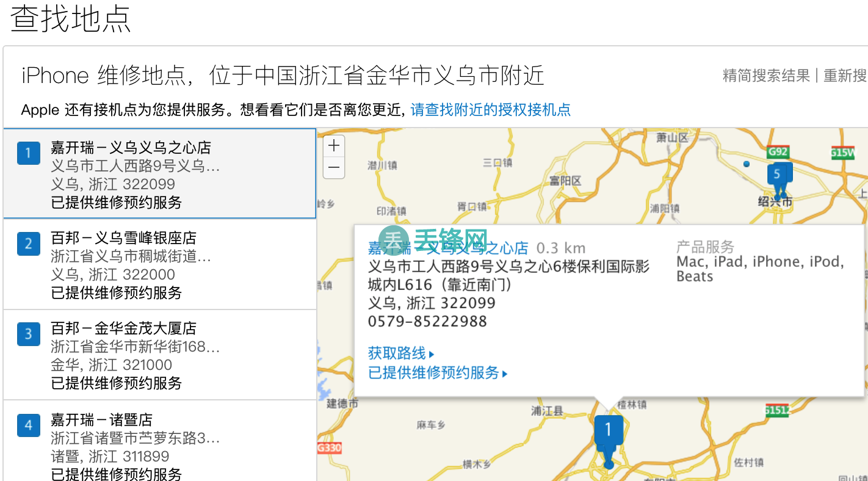Click the 萧山区 label on the map
Viewport: 868px width, 481px height.
[672, 137]
